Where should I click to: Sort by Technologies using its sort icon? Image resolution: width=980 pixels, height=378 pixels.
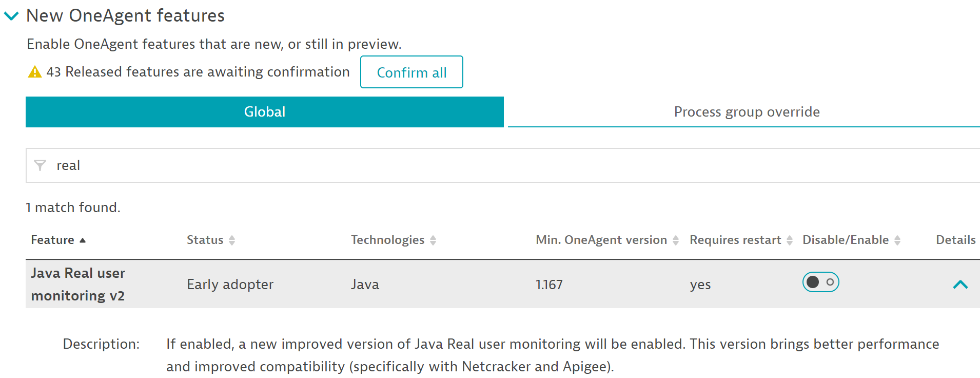(x=433, y=240)
